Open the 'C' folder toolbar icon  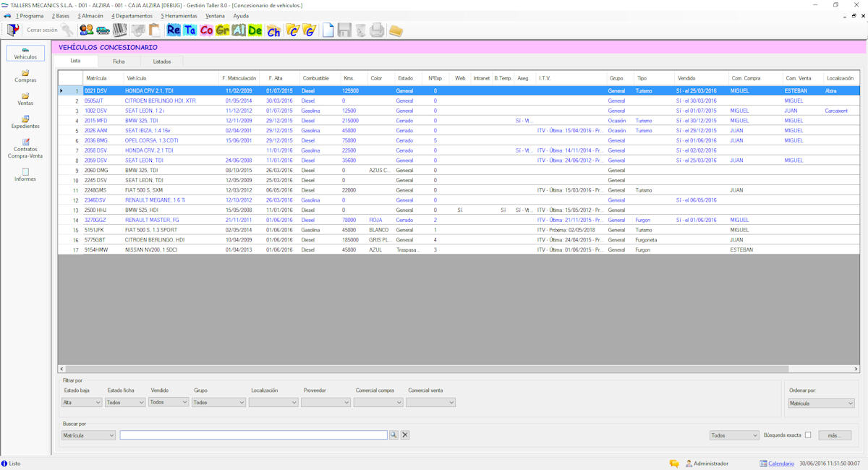[x=293, y=30]
